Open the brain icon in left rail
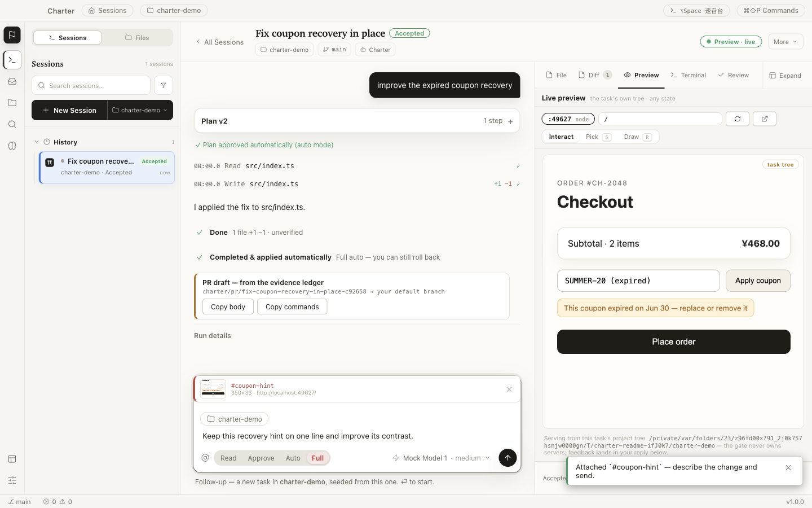812x508 pixels. click(12, 146)
